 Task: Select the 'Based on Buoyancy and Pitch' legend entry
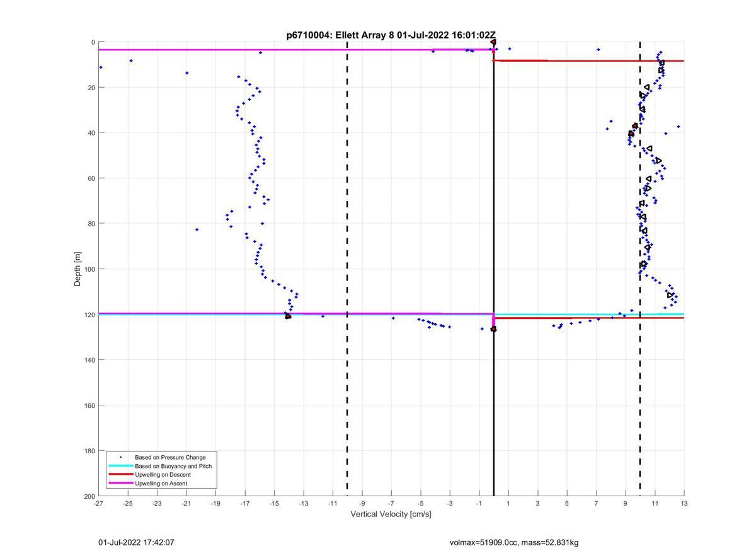coord(173,466)
